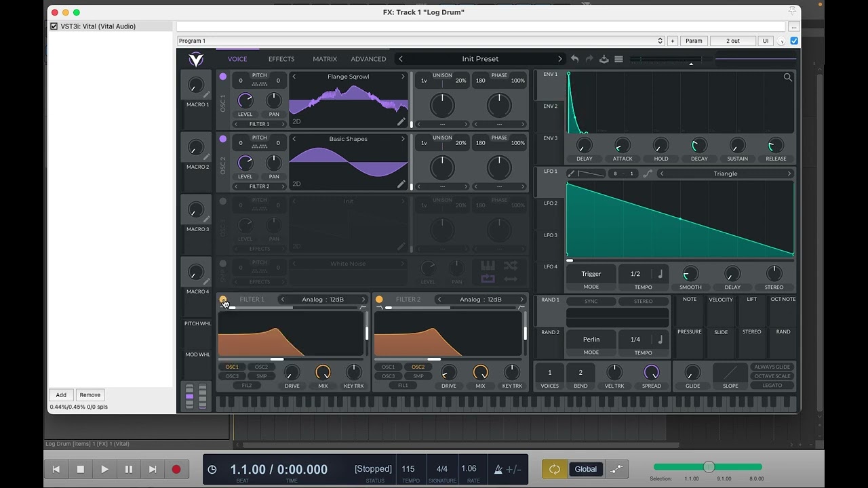The image size is (868, 488).
Task: Click the sampler keytrack piano icon
Action: coord(488,266)
